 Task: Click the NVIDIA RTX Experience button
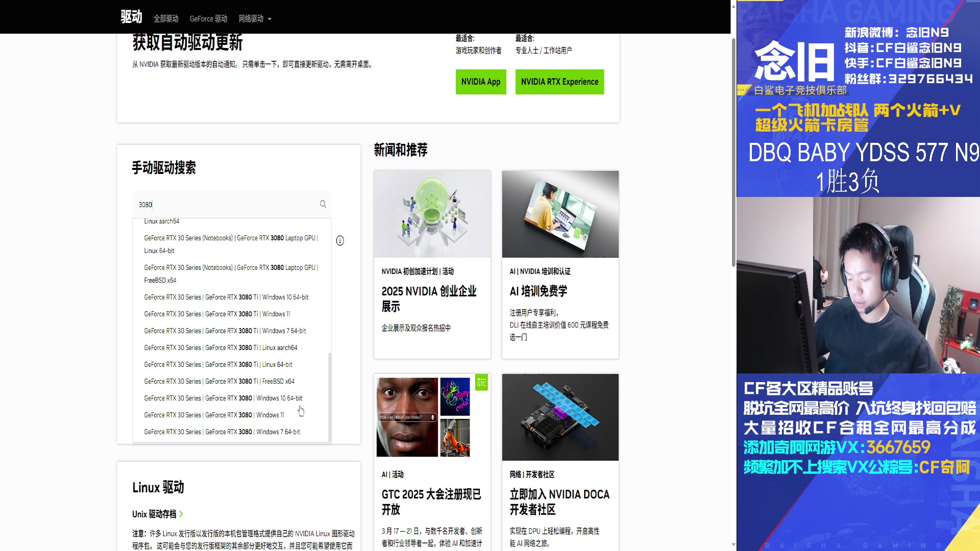(559, 82)
